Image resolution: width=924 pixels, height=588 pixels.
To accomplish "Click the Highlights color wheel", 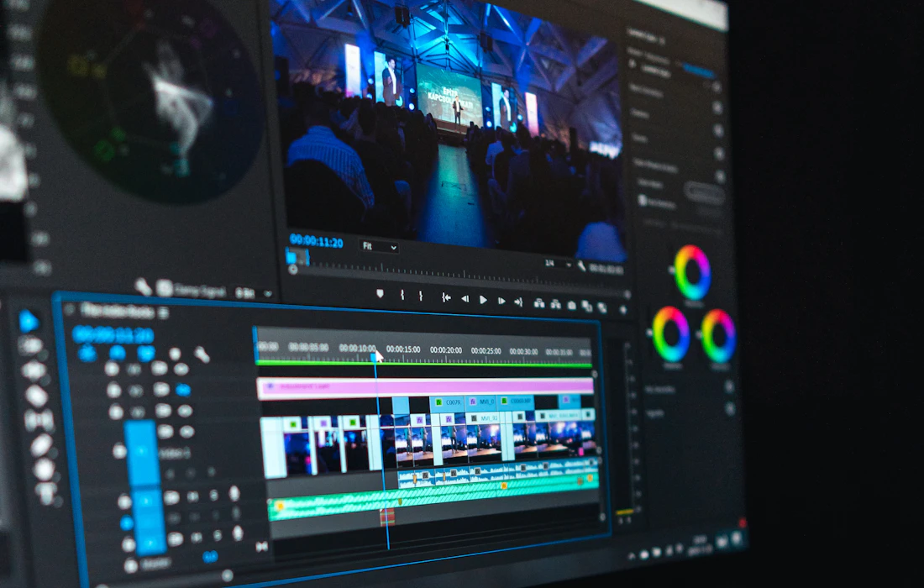I will (718, 336).
